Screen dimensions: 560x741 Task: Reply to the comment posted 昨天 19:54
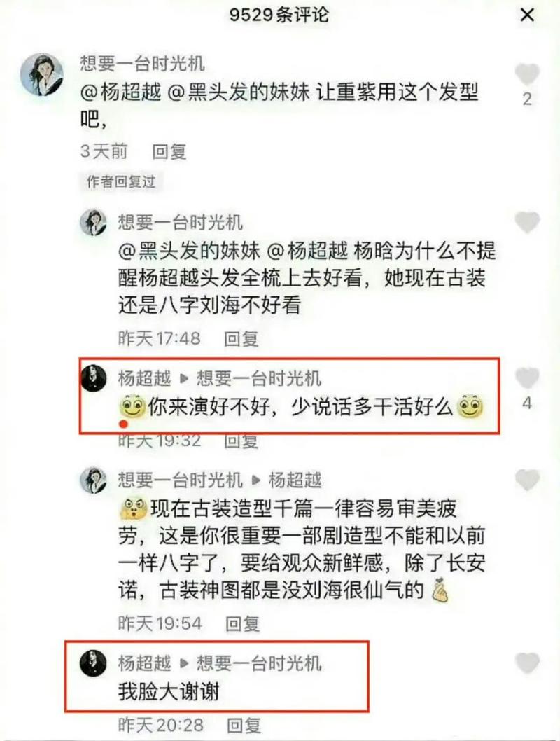click(242, 624)
